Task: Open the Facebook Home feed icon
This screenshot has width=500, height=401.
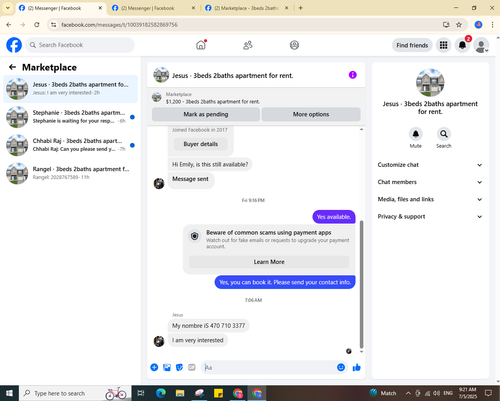Action: click(x=201, y=45)
